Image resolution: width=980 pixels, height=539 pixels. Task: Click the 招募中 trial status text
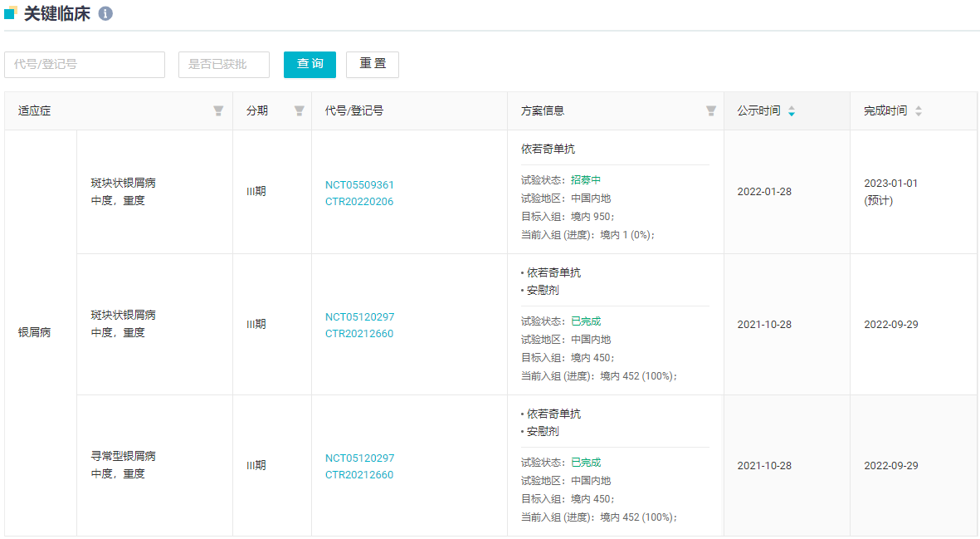click(586, 180)
